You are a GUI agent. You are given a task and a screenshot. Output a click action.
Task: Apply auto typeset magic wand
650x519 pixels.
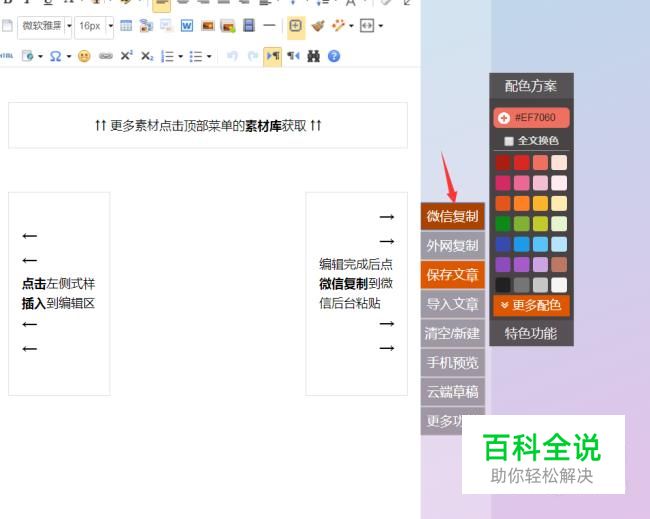click(338, 26)
